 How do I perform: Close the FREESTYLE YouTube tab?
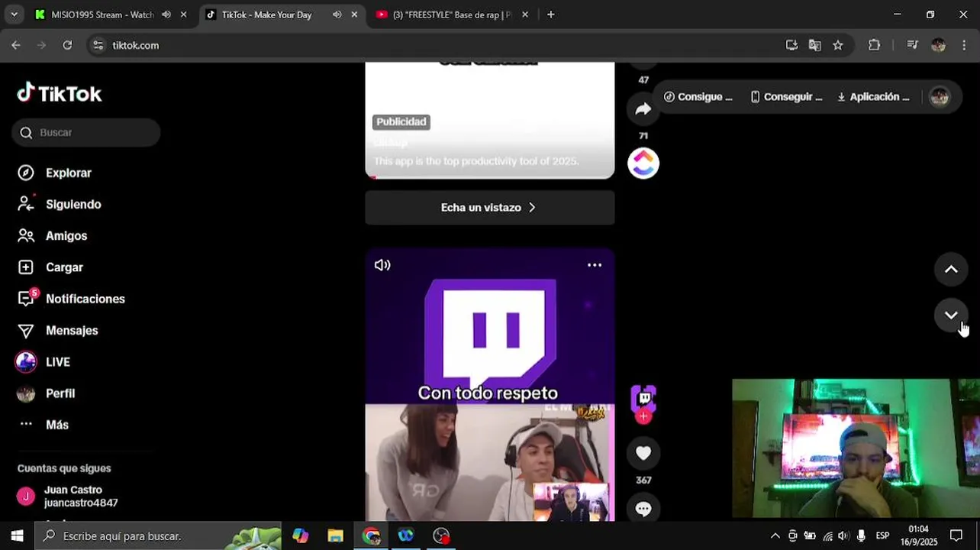click(525, 15)
